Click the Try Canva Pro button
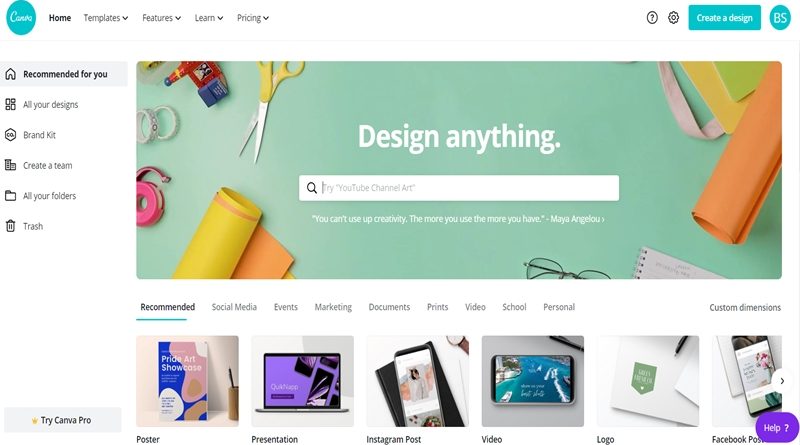The width and height of the screenshot is (800, 445). pyautogui.click(x=63, y=420)
